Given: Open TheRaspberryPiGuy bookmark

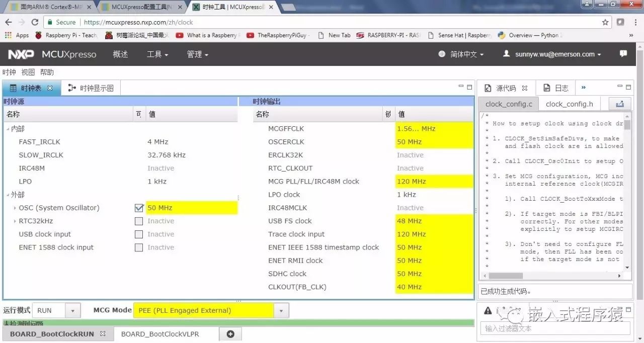Looking at the screenshot, I should click(x=278, y=35).
